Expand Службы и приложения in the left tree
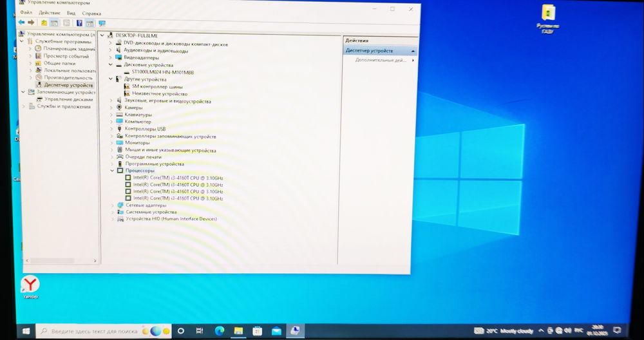644x340 pixels. (x=24, y=106)
